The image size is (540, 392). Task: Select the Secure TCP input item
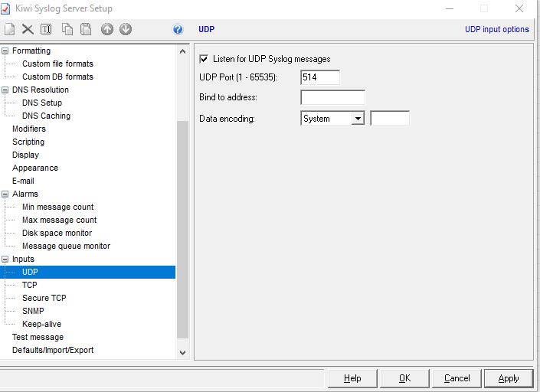pyautogui.click(x=44, y=298)
